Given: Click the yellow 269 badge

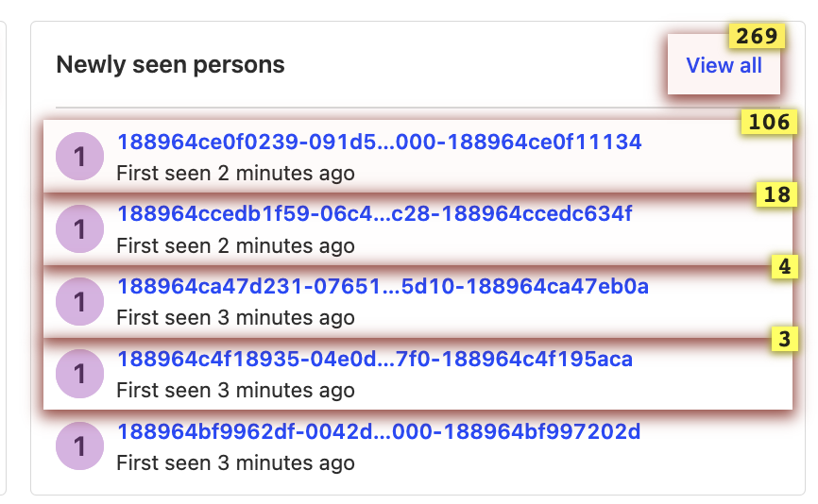Looking at the screenshot, I should pyautogui.click(x=756, y=37).
